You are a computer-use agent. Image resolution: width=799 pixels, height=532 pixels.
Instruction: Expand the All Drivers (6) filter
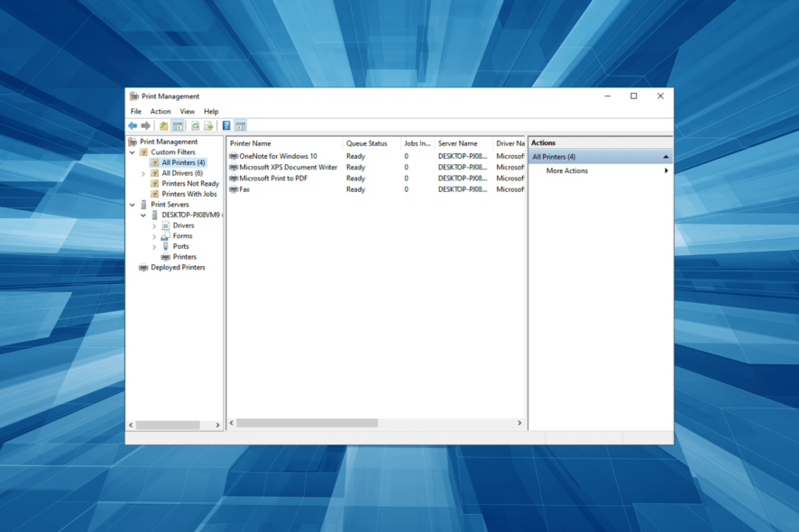pos(142,172)
